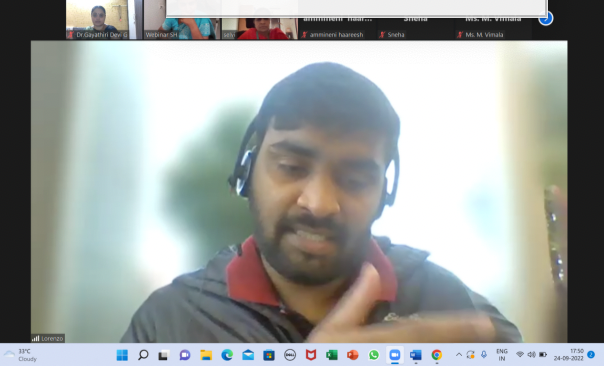
Task: Select the Sneha participant tile
Action: click(415, 29)
